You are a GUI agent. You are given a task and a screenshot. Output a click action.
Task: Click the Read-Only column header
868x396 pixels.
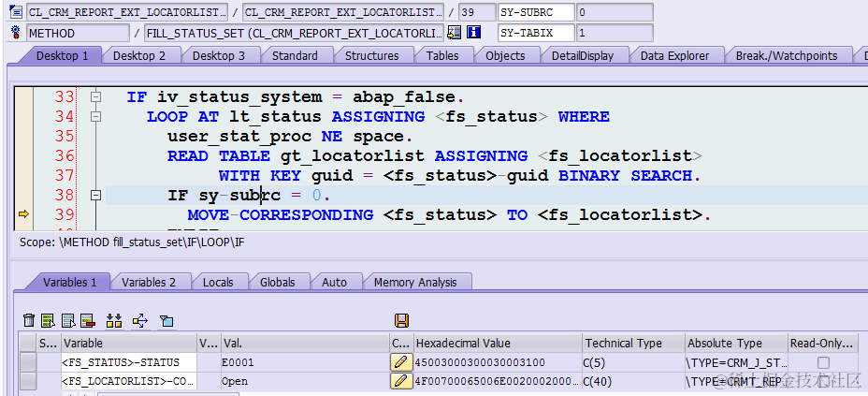click(823, 343)
